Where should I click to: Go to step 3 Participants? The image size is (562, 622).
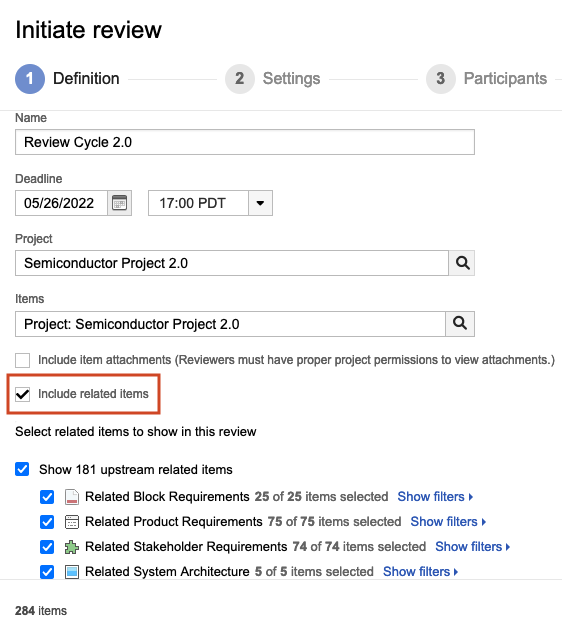point(487,79)
